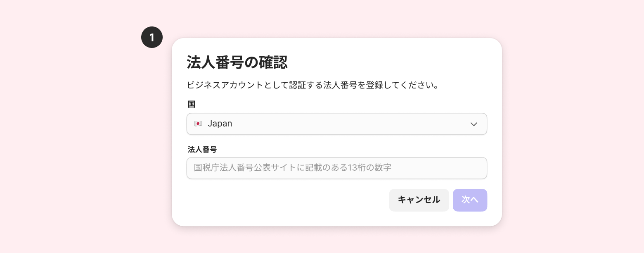Open the 国 country selector
644x253 pixels.
click(336, 124)
